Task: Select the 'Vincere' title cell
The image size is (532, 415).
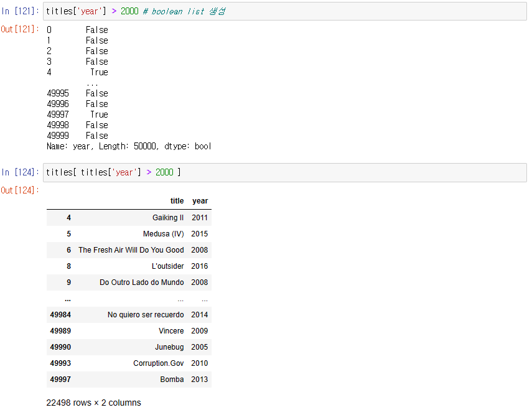Action: click(x=171, y=331)
